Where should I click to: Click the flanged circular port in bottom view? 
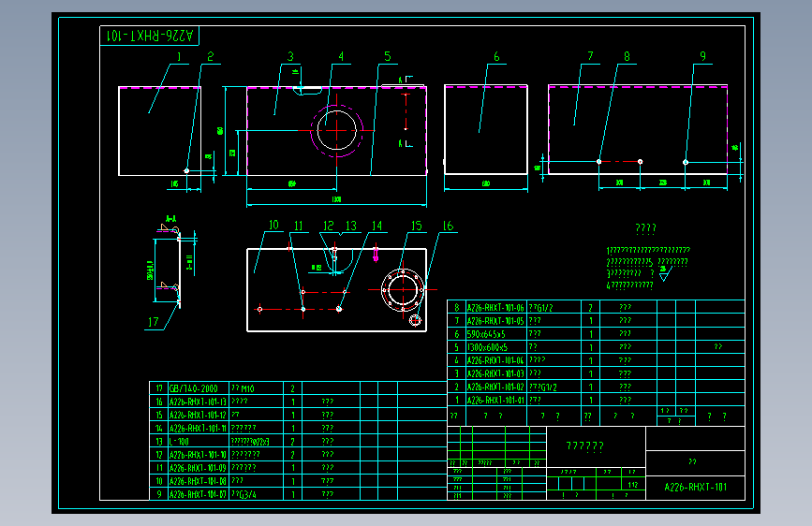(x=403, y=290)
